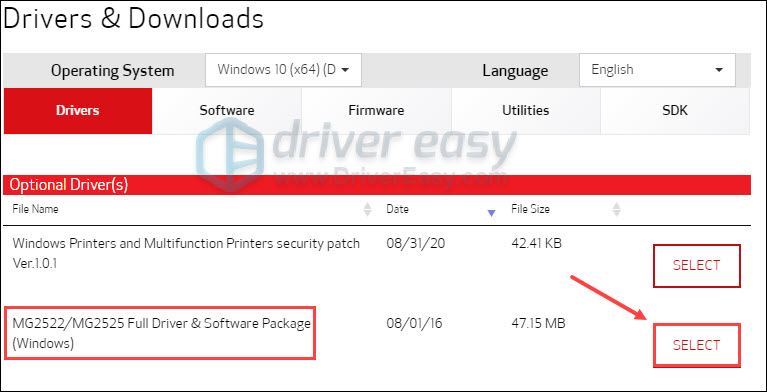The height and width of the screenshot is (392, 767).
Task: Open the Utilities tab
Action: [525, 111]
